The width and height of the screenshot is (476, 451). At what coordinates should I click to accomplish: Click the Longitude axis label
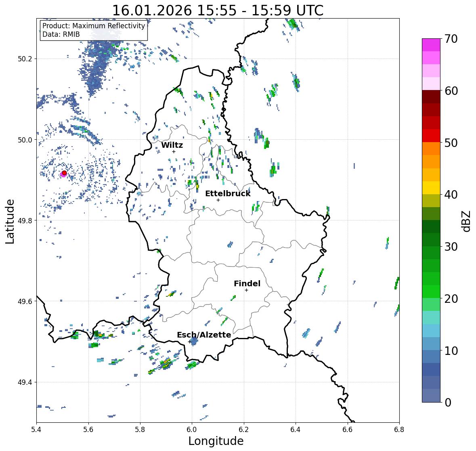pos(216,441)
